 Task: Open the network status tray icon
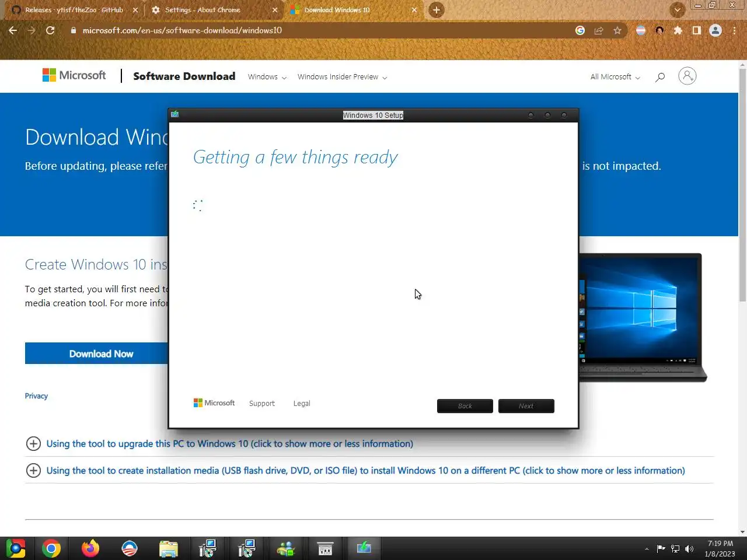click(675, 549)
